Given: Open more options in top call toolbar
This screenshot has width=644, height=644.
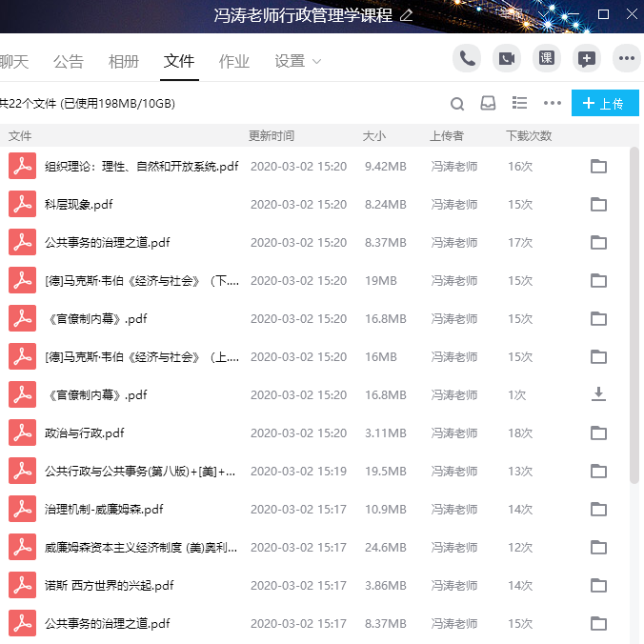Looking at the screenshot, I should click(626, 58).
